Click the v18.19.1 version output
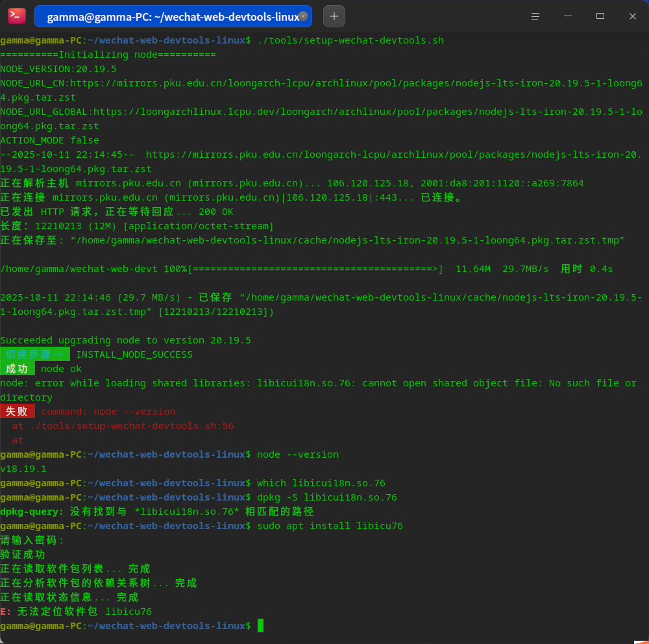This screenshot has height=644, width=649. click(x=23, y=469)
